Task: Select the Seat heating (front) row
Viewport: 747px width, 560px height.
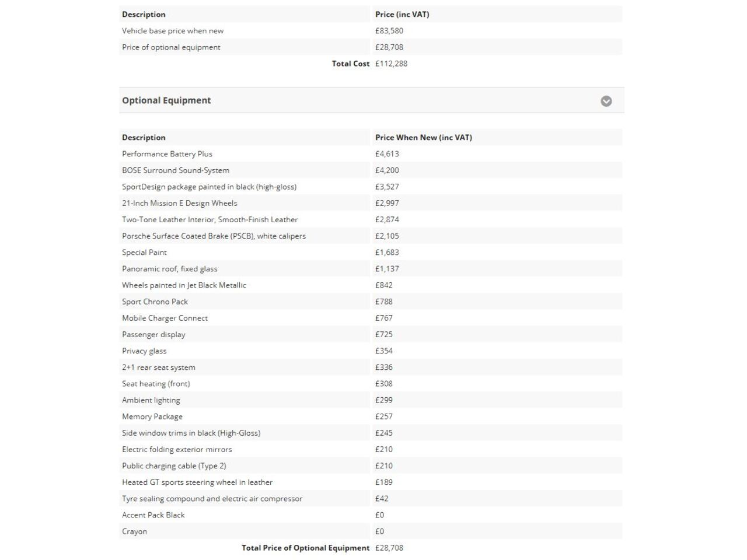Action: click(x=156, y=384)
